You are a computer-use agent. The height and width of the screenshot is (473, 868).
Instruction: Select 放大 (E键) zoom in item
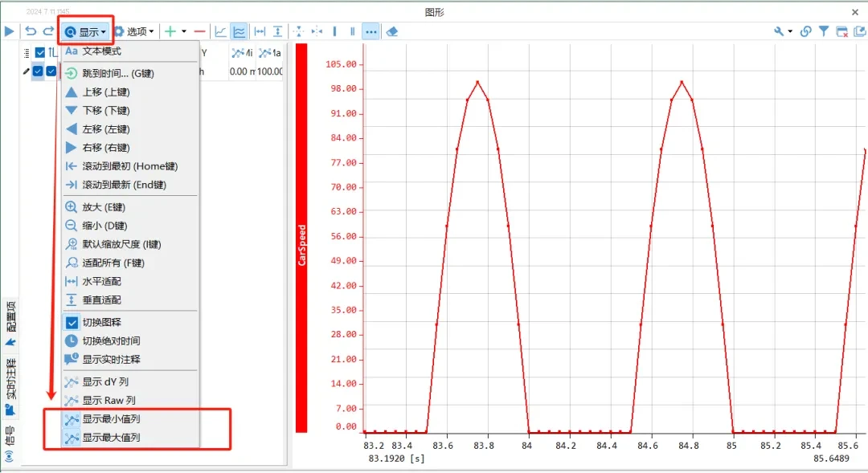(131, 207)
